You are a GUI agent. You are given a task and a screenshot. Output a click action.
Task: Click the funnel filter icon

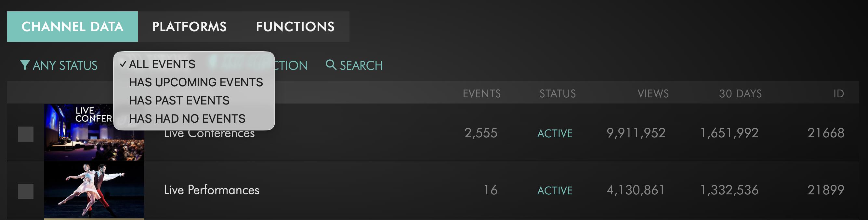(25, 65)
